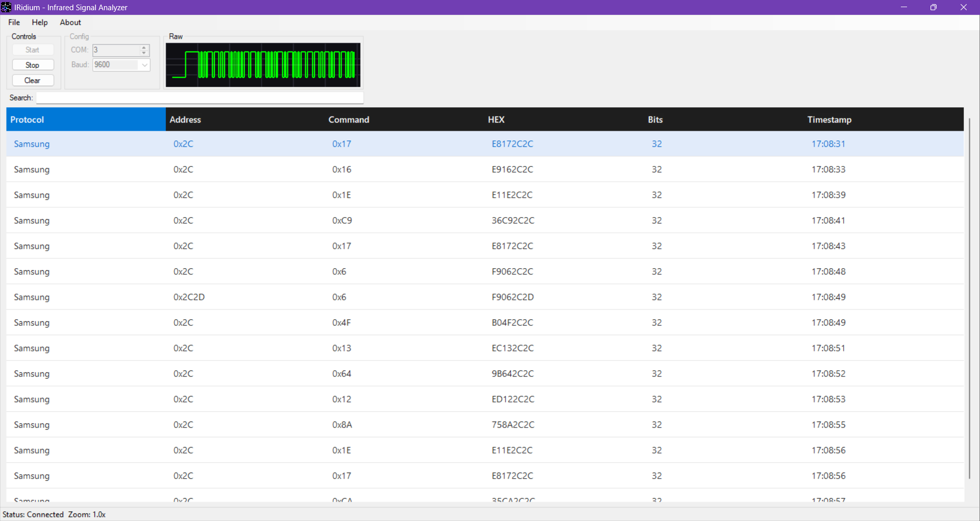Sort by the Address column header
The image size is (980, 521).
click(x=245, y=120)
